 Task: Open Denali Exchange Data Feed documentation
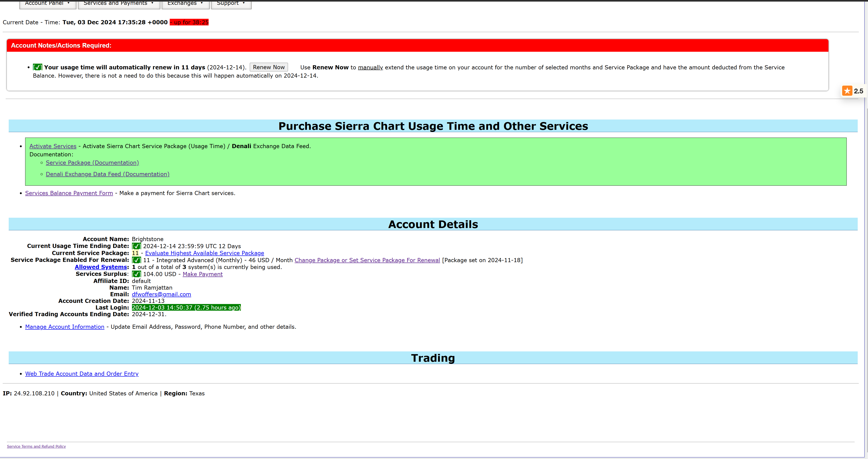[x=107, y=174]
